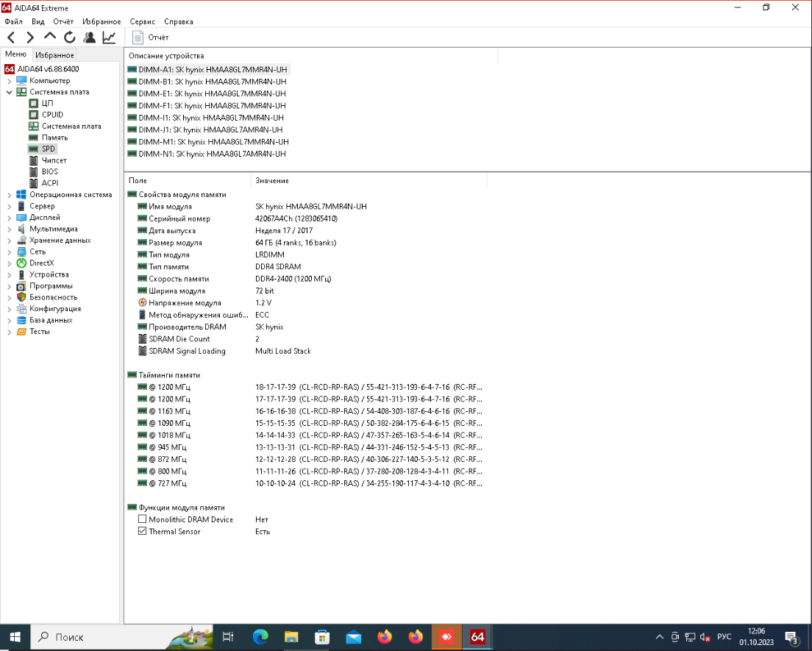This screenshot has height=651, width=812.
Task: Open the Вид menu
Action: [38, 22]
